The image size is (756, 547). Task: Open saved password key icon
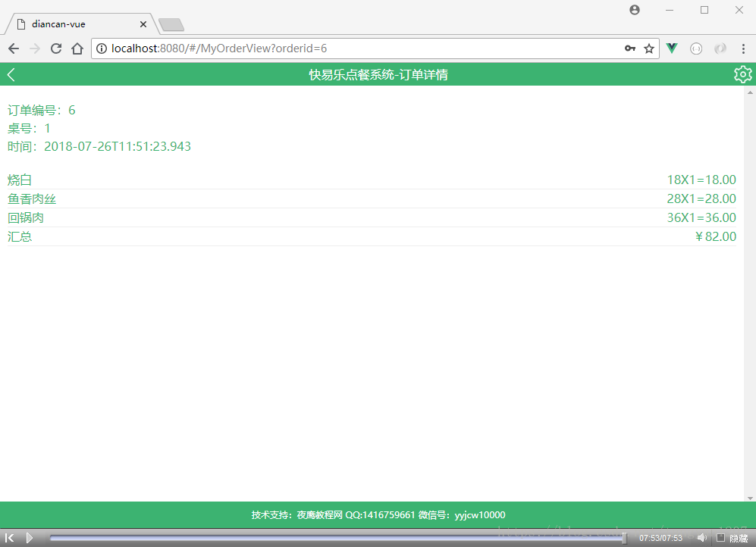pos(629,48)
